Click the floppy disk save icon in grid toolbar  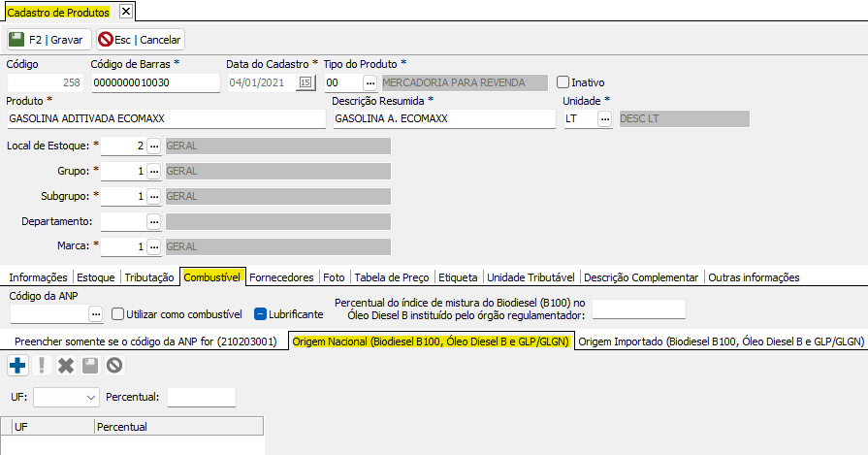90,366
